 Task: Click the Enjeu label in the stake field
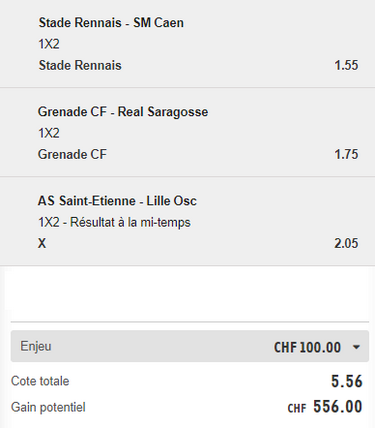click(36, 346)
